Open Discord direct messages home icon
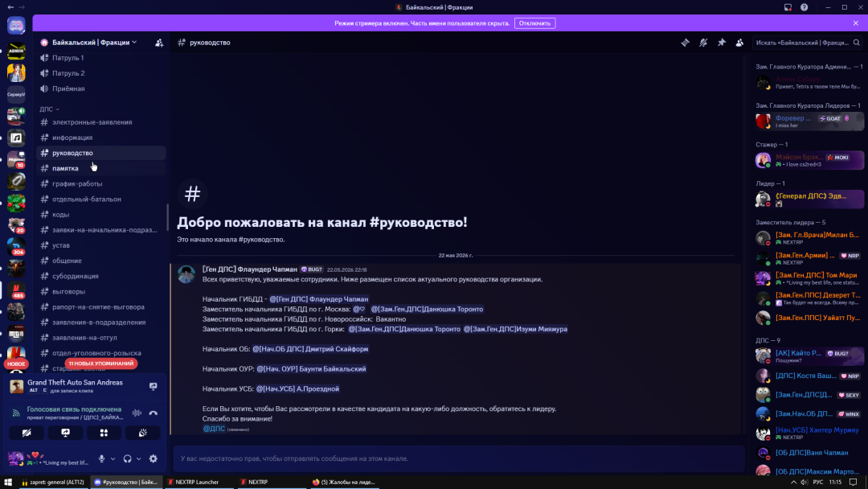The height and width of the screenshot is (489, 868). 16,26
